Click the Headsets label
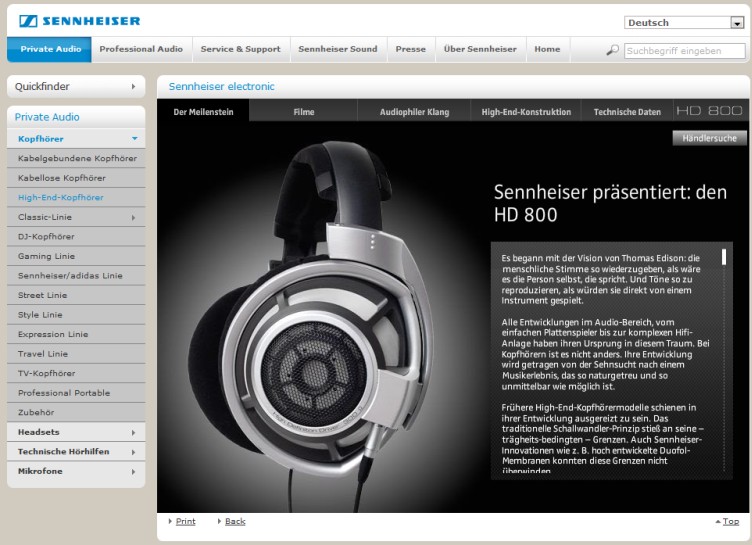The image size is (752, 545). click(38, 432)
